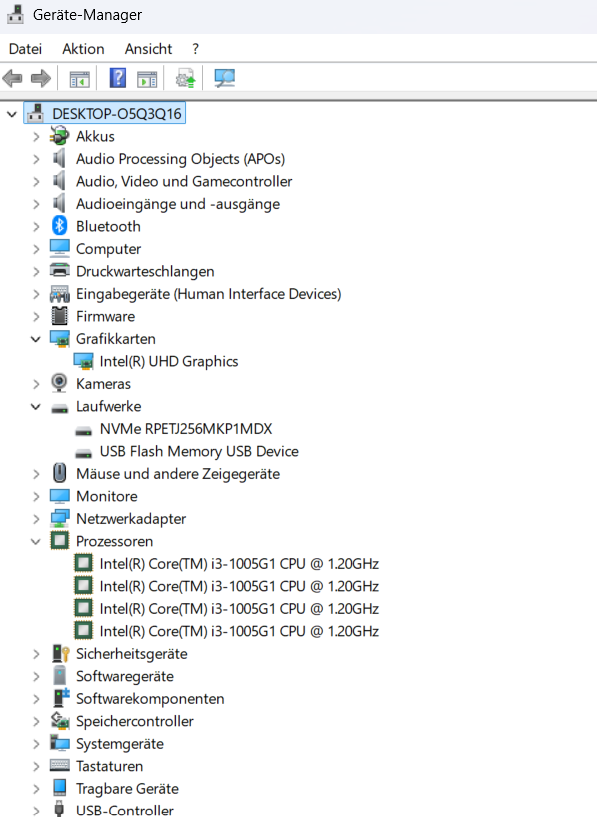Viewport: 597px width, 817px height.
Task: Click the Kameras webcam icon
Action: coord(59,383)
